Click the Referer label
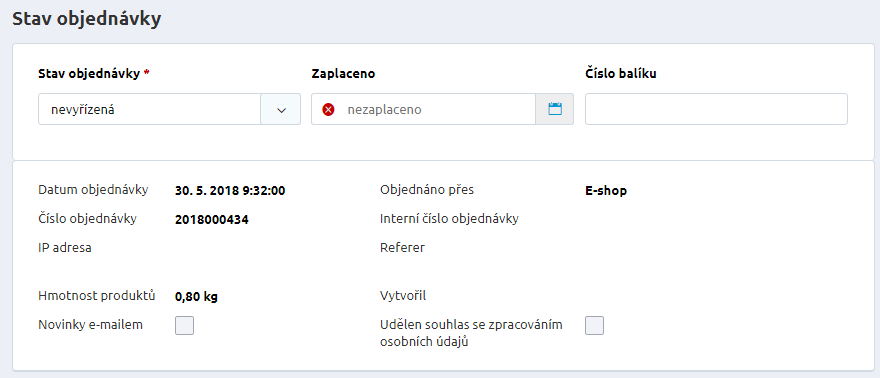 click(x=402, y=247)
